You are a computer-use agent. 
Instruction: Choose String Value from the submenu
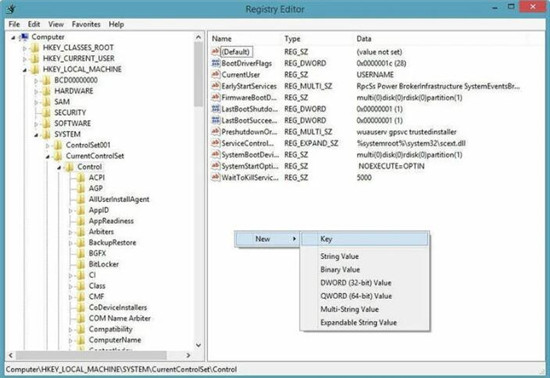[x=365, y=256]
